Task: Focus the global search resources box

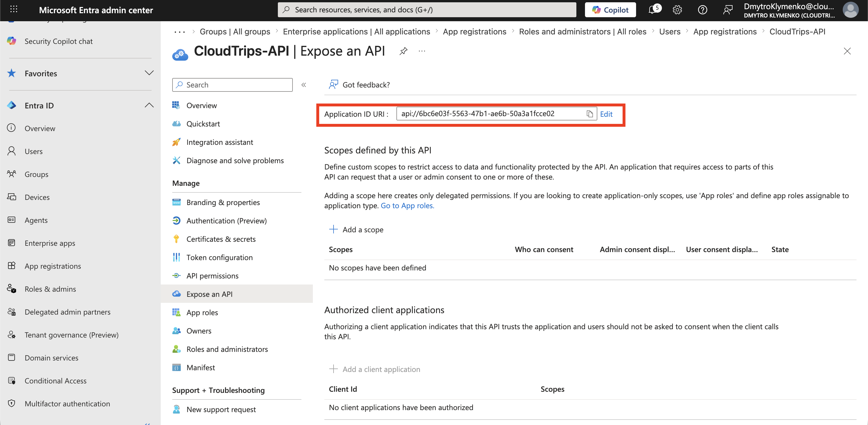Action: click(x=427, y=10)
